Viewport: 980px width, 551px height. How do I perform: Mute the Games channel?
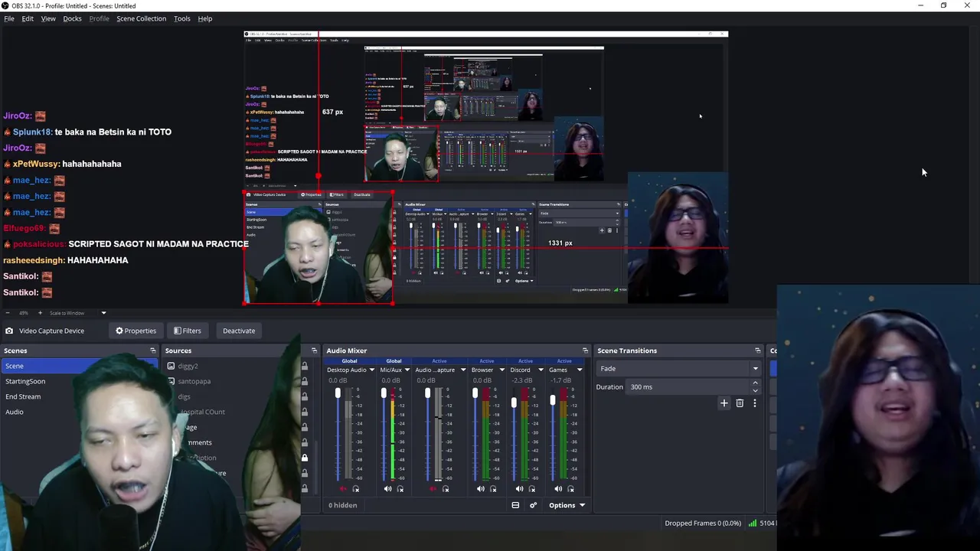(558, 489)
